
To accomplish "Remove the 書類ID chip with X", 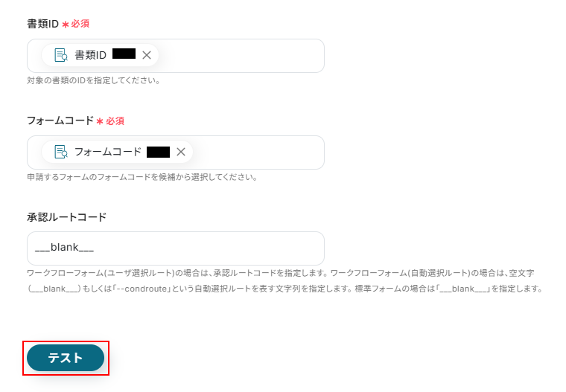I will (147, 55).
